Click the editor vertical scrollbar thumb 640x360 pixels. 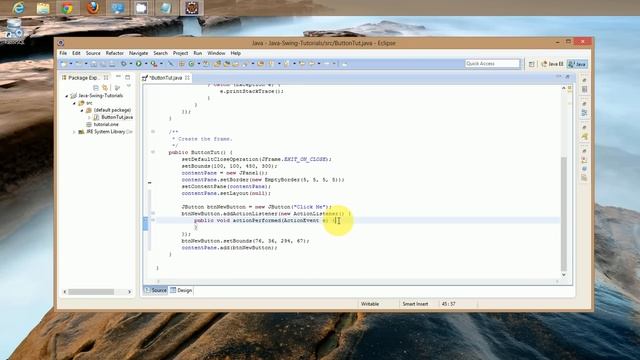[564, 214]
